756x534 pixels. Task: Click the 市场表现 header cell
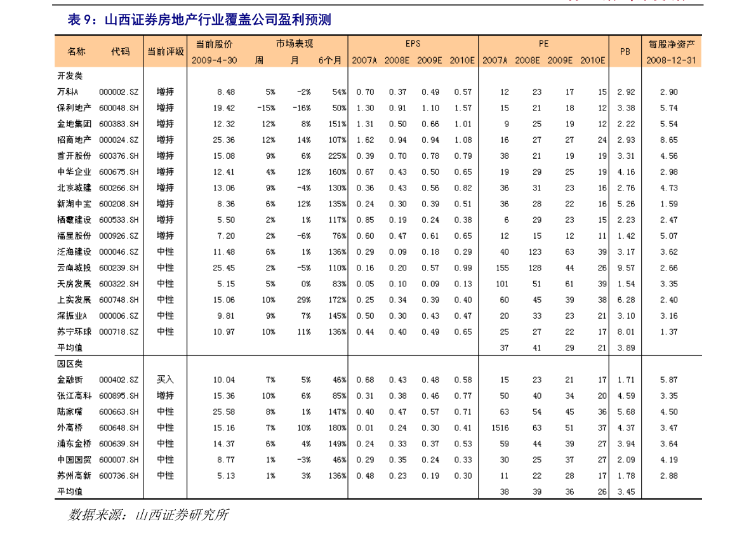(x=294, y=44)
